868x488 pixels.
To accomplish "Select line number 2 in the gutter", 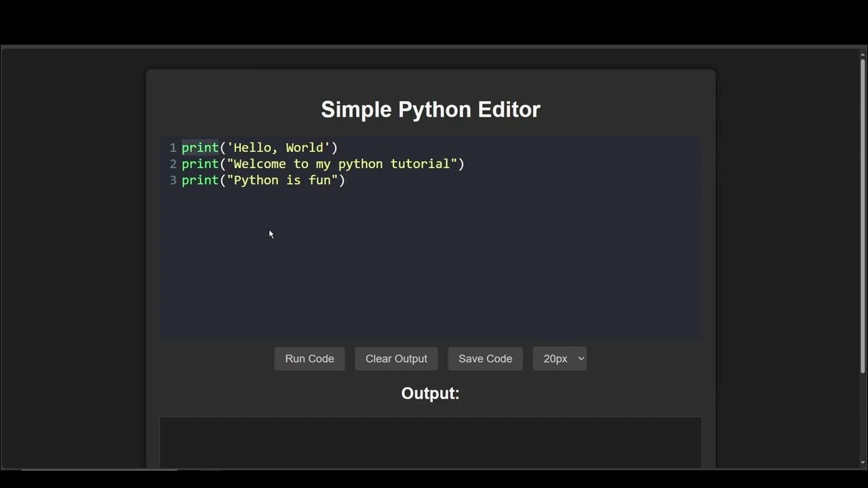I will click(173, 164).
